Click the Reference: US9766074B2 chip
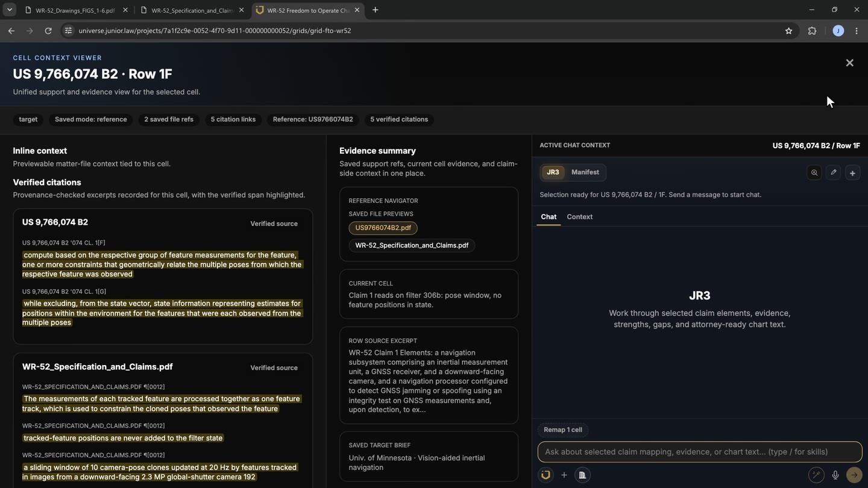Viewport: 868px width, 488px height. 313,119
